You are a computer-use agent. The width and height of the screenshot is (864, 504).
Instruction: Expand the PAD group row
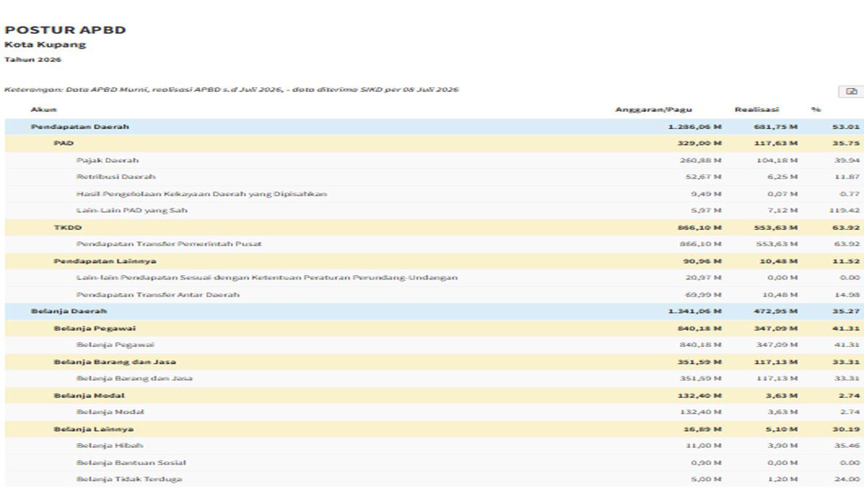(x=434, y=143)
